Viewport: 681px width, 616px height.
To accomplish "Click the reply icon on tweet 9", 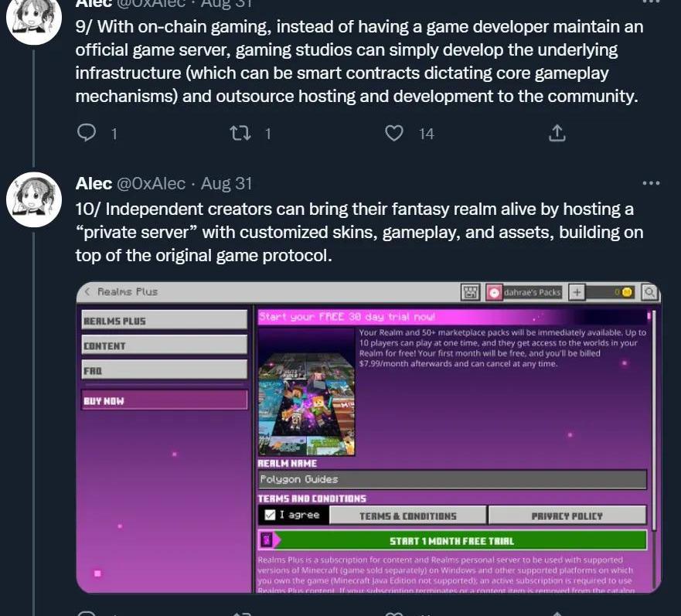I will point(87,132).
